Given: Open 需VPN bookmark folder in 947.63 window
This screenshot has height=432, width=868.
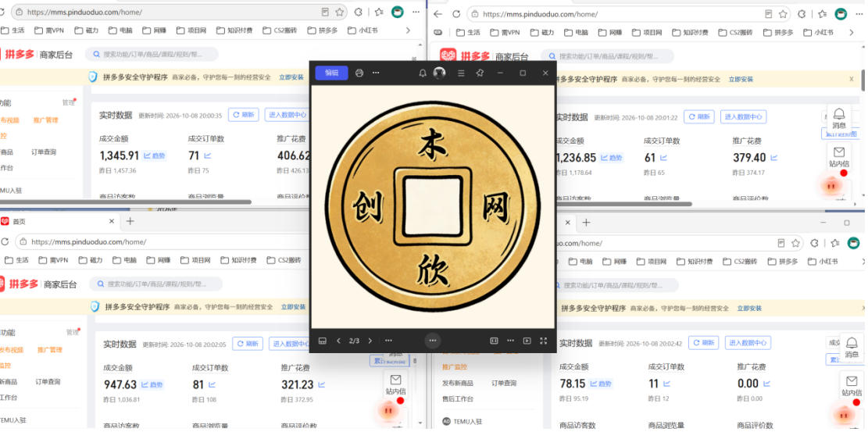Looking at the screenshot, I should (53, 260).
